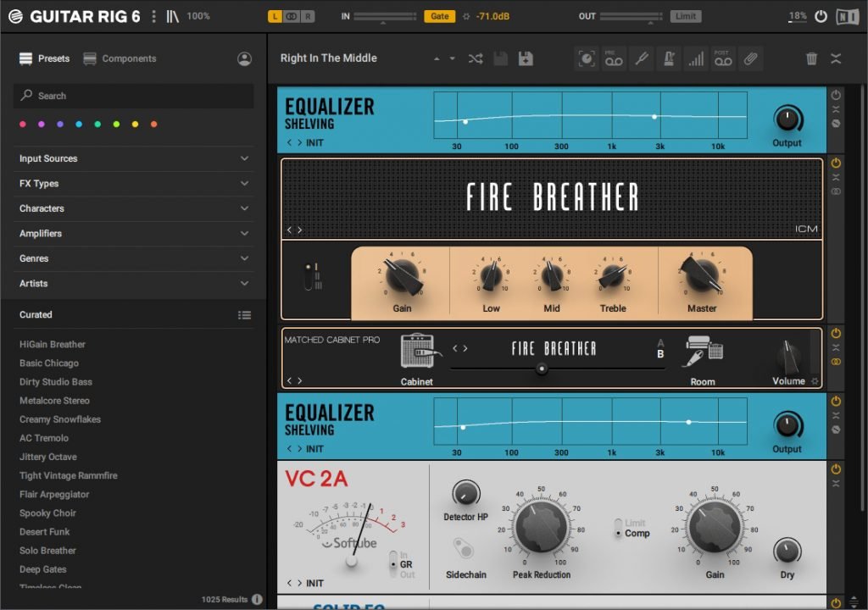The width and height of the screenshot is (868, 610).
Task: Toggle the input Gate button
Action: click(x=439, y=16)
